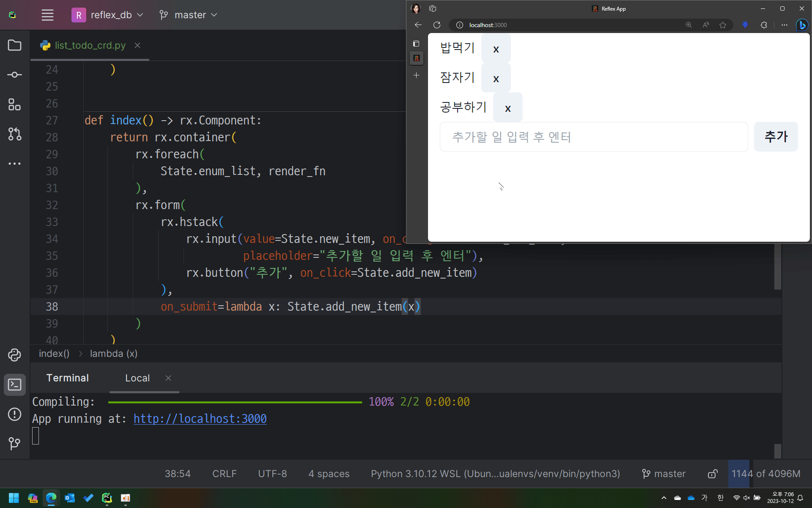The image size is (812, 508).
Task: Focus the todo input field in browser
Action: (593, 137)
